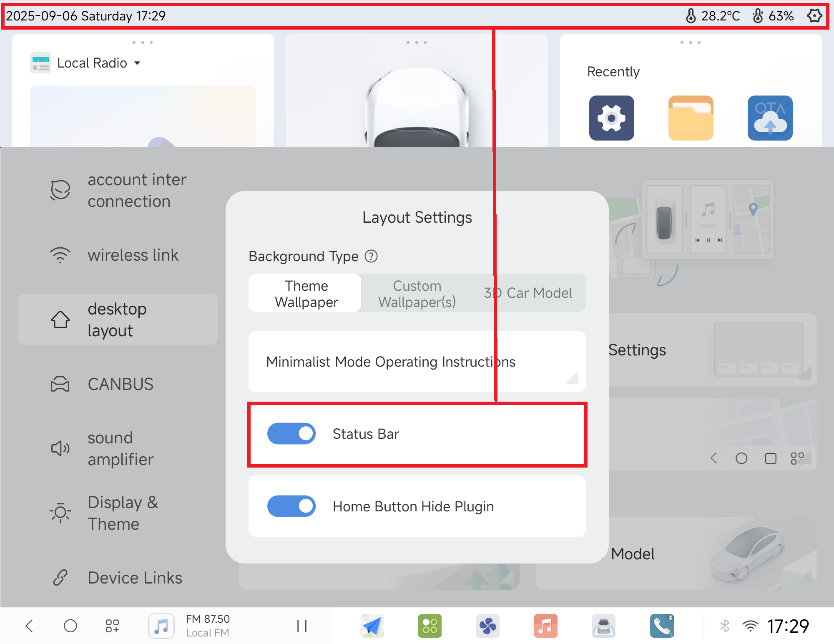
Task: Open the fan climate control app
Action: [x=487, y=626]
